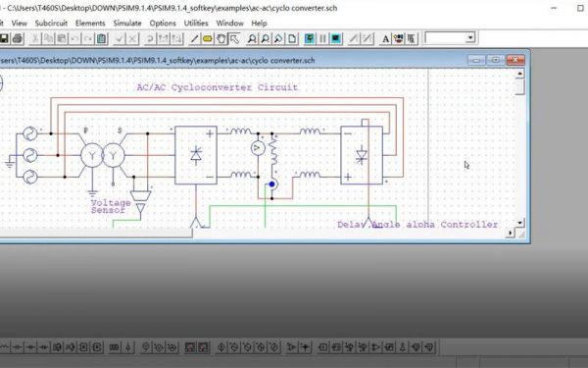Choose the arrow Select tool
588x368 pixels.
click(234, 38)
